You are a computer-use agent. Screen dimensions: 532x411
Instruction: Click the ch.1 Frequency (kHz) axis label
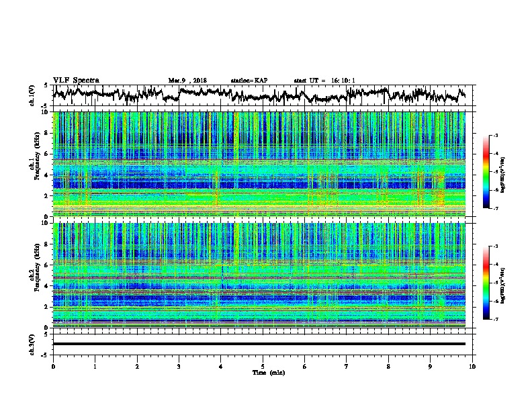pos(34,156)
